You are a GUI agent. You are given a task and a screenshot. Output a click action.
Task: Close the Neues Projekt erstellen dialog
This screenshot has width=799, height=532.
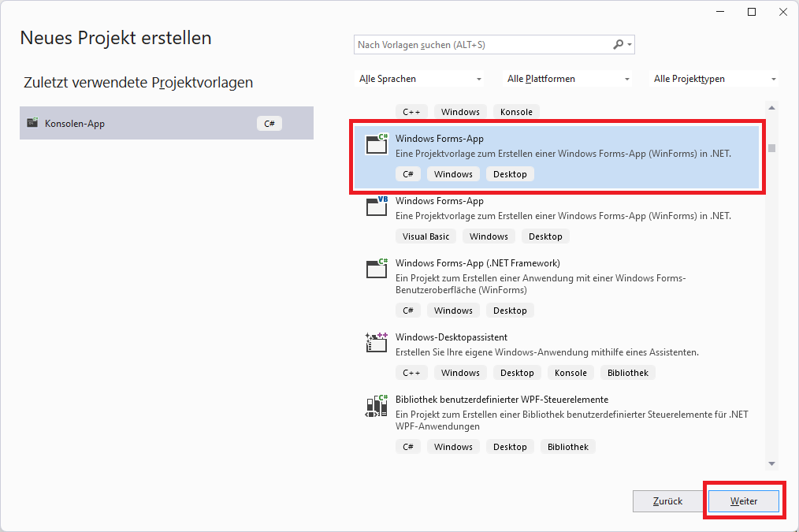(x=783, y=12)
